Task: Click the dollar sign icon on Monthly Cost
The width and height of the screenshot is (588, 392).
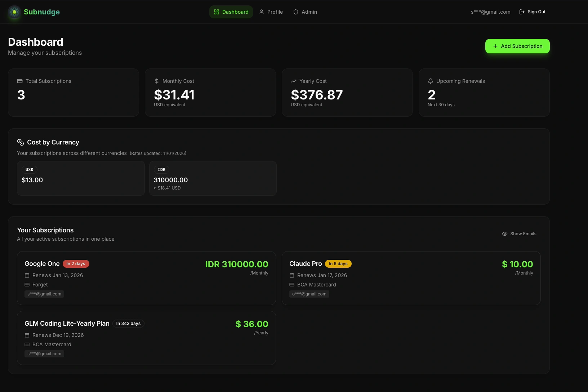Action: coord(156,81)
